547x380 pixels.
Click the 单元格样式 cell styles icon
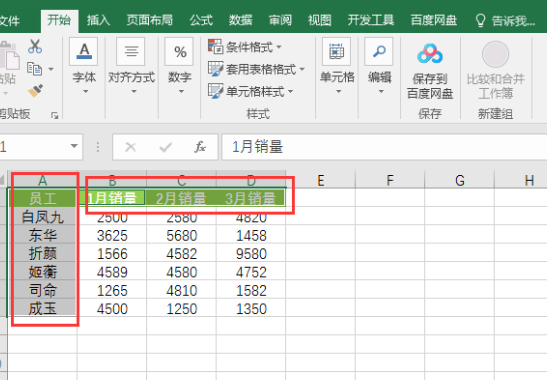[x=215, y=91]
